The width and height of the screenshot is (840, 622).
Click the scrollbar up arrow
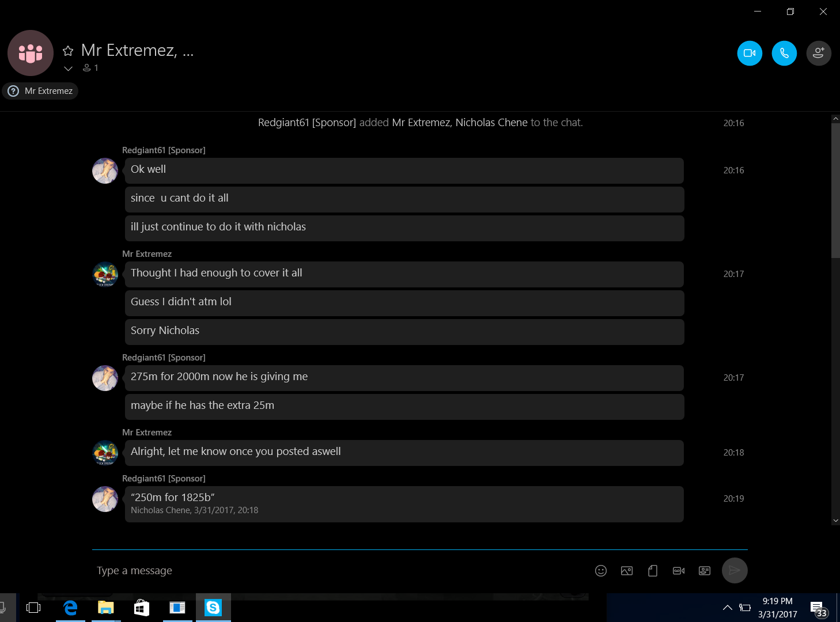835,119
